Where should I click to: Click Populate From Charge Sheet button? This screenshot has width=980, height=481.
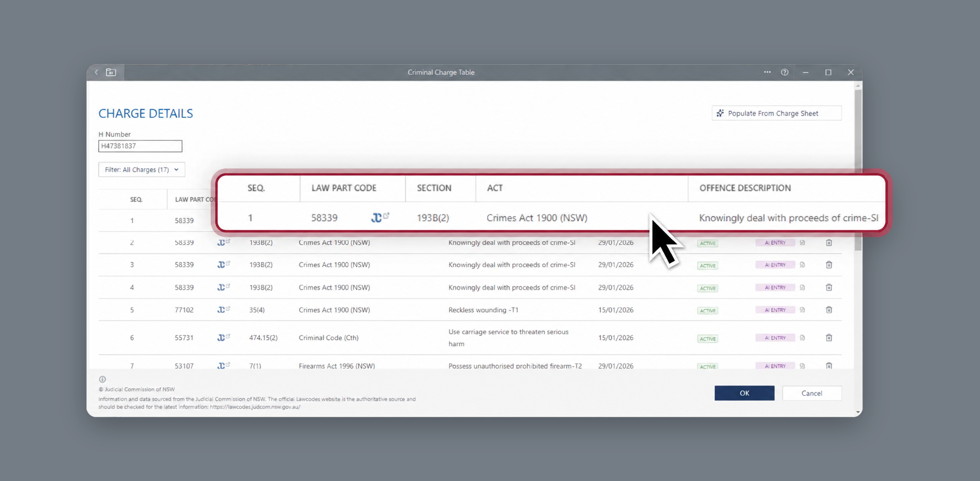tap(777, 113)
